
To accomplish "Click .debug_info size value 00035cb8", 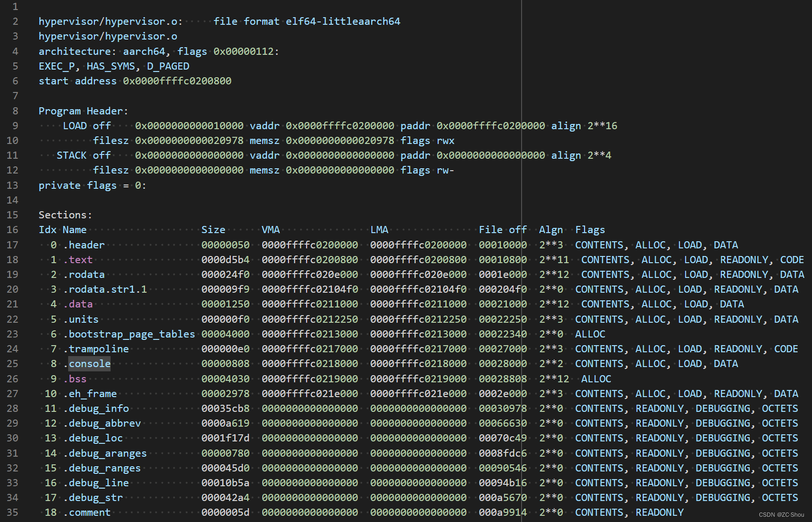I will [225, 408].
